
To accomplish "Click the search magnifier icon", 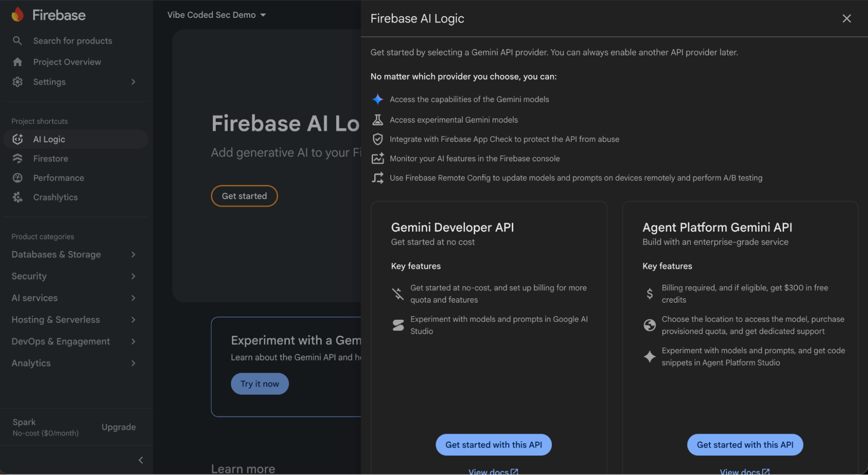I will pos(17,41).
